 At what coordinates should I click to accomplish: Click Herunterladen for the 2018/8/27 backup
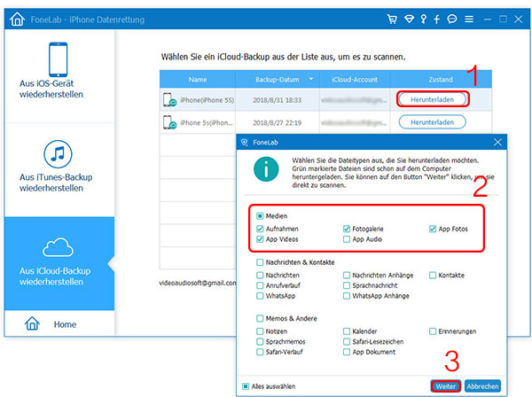click(433, 122)
